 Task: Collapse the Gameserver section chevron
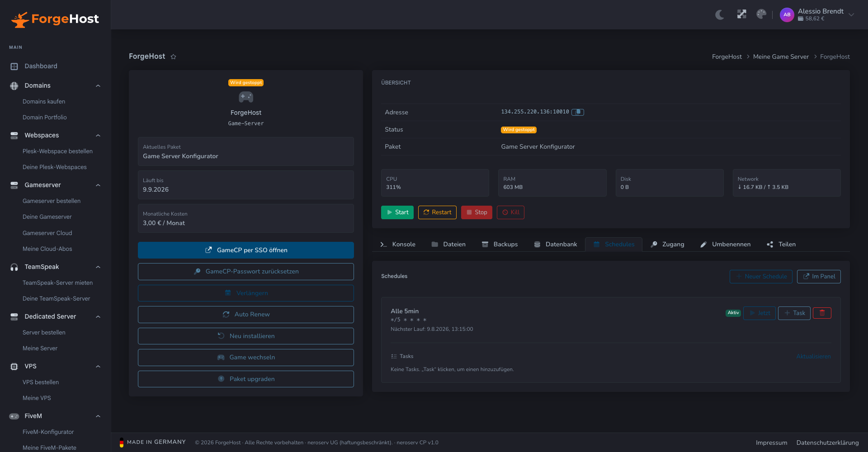coord(98,185)
